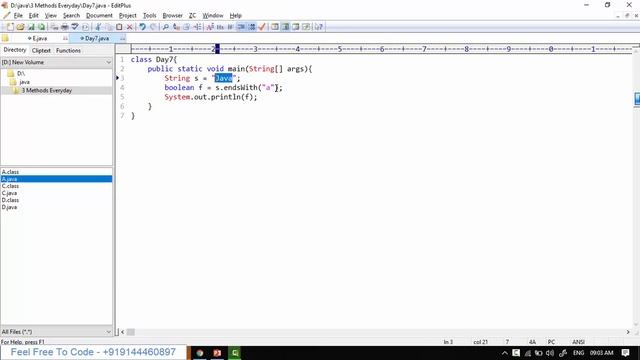This screenshot has height=360, width=640.
Task: Open the All Files (*.*) filter dropdown
Action: [56, 332]
